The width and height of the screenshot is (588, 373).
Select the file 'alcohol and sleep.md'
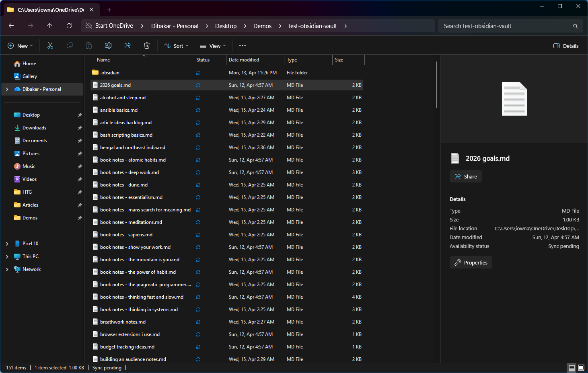[x=227, y=98]
